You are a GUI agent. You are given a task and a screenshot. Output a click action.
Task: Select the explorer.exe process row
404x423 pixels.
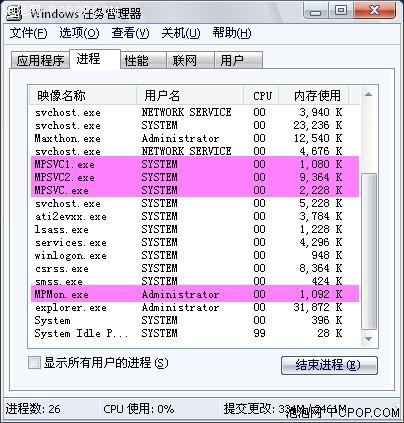point(195,307)
